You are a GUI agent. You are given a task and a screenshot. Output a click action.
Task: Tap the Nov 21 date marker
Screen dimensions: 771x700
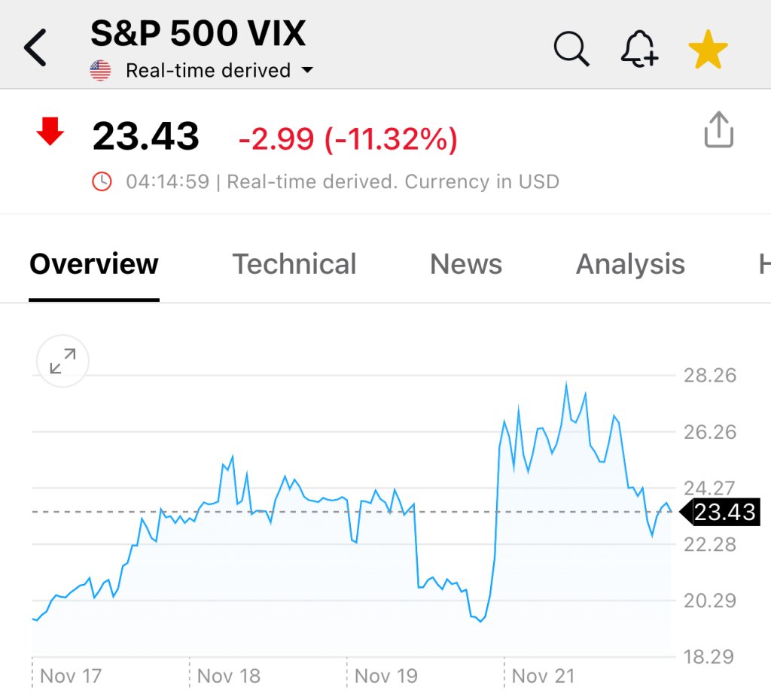tap(543, 676)
